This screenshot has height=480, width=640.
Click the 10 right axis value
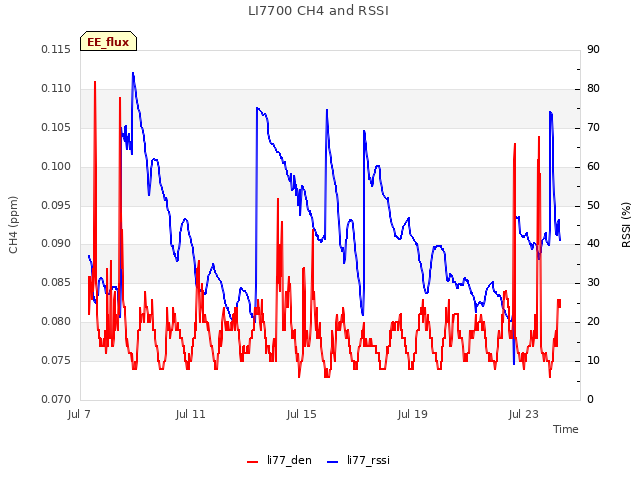pos(593,361)
